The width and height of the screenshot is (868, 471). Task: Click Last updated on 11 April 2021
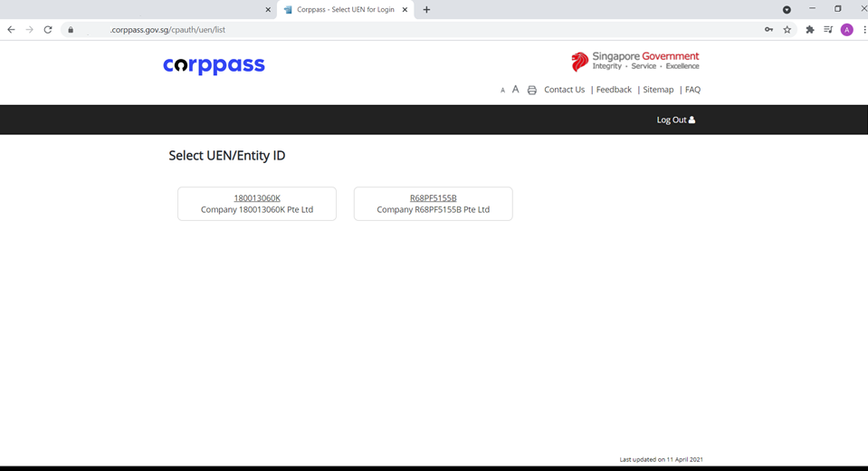661,459
